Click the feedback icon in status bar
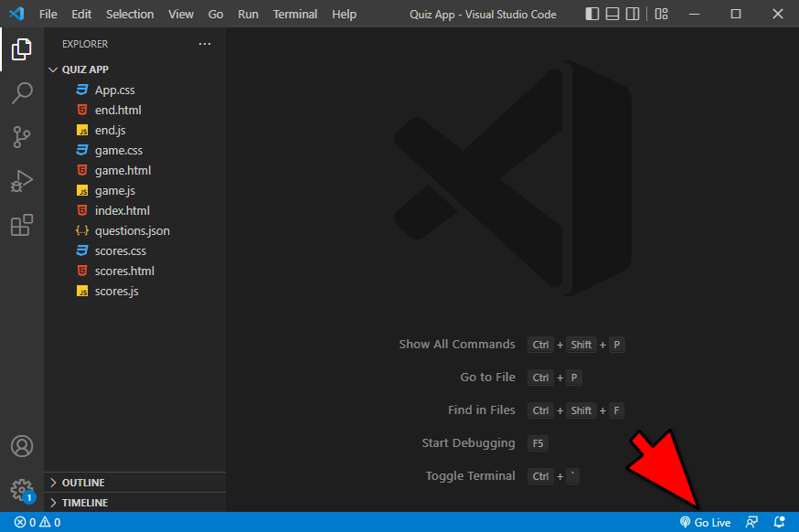 [x=751, y=522]
